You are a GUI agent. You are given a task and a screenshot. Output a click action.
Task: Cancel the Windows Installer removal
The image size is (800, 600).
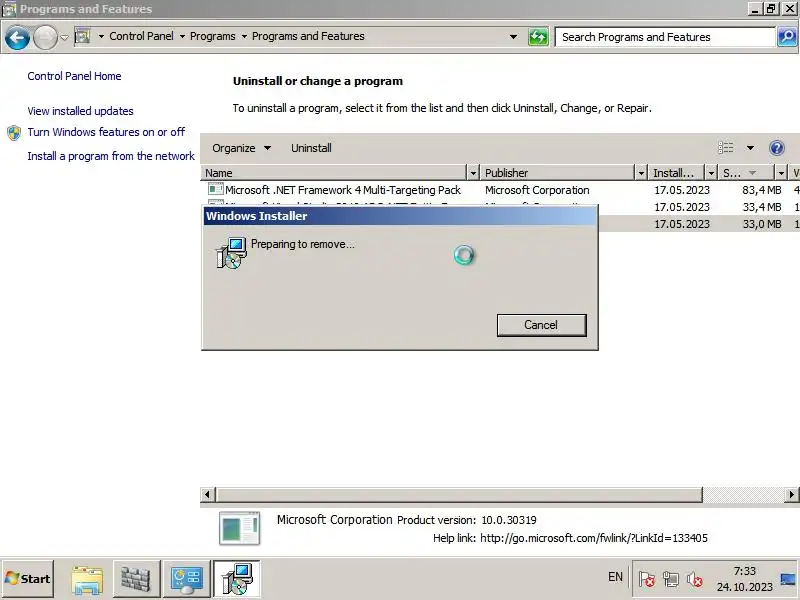pyautogui.click(x=541, y=325)
